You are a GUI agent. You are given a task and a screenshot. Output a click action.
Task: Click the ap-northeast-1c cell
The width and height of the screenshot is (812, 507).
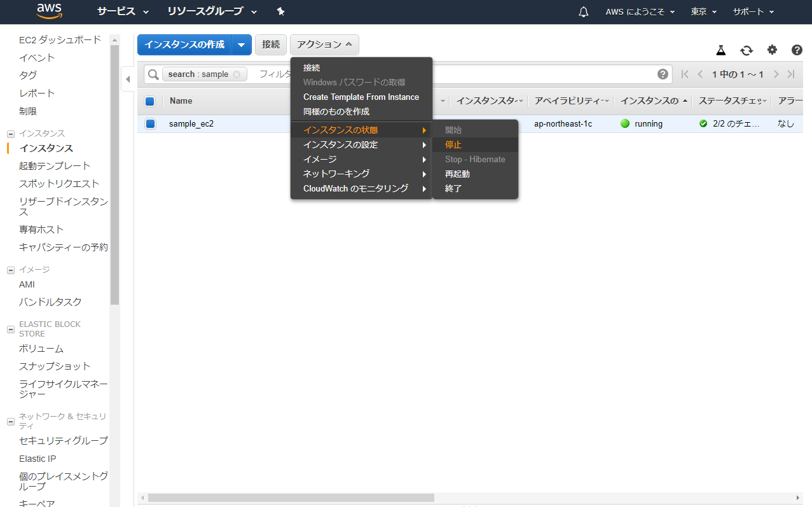click(x=563, y=123)
